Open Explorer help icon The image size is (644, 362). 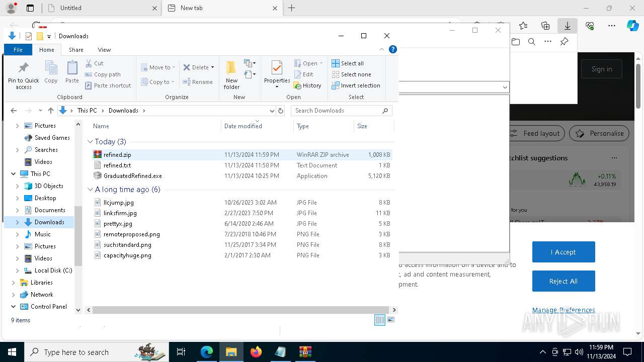coord(393,49)
